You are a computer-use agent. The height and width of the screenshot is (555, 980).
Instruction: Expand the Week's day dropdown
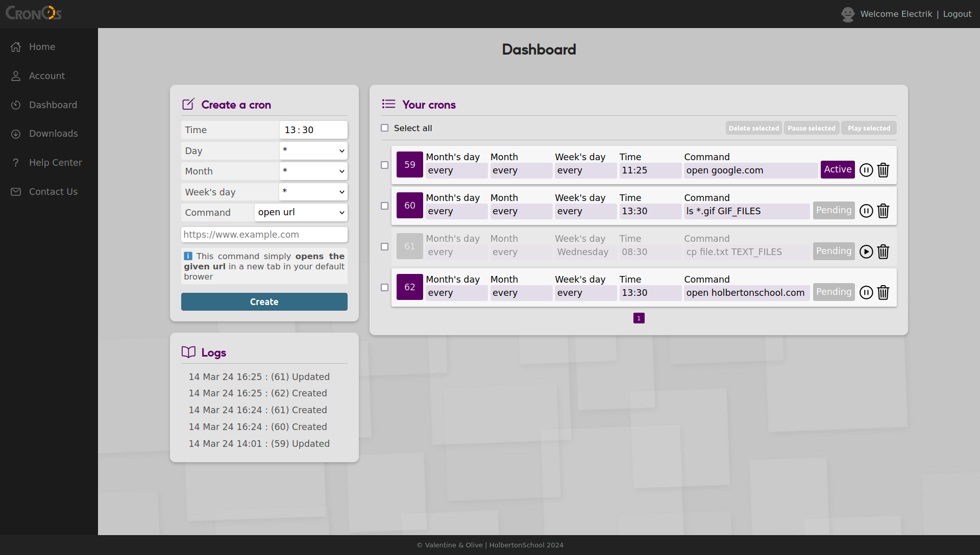pyautogui.click(x=313, y=192)
